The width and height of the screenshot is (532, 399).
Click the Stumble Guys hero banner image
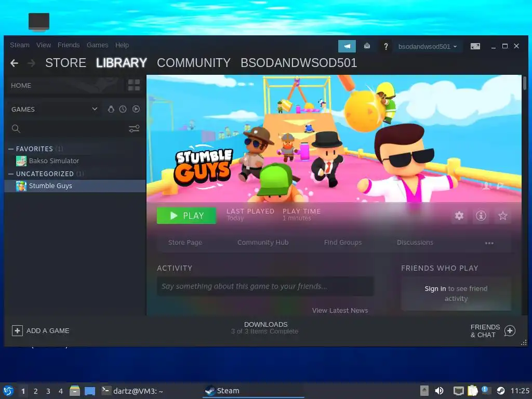click(334, 138)
